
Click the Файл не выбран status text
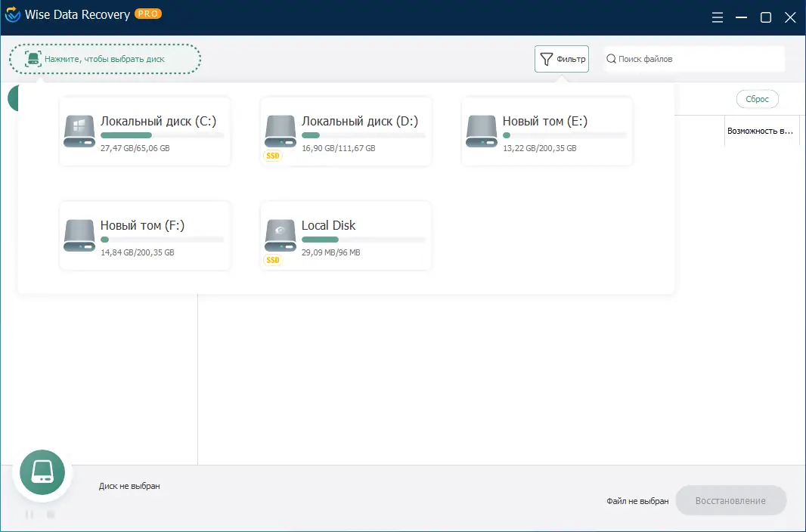637,501
